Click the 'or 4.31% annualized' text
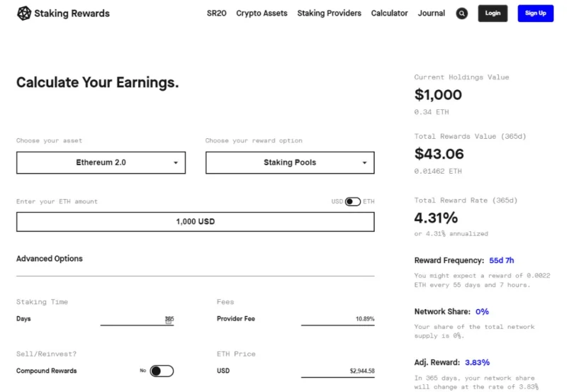This screenshot has width=567, height=392. pos(451,234)
